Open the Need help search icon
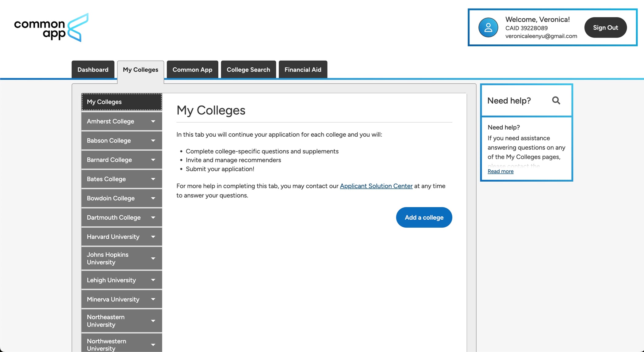 (x=556, y=100)
